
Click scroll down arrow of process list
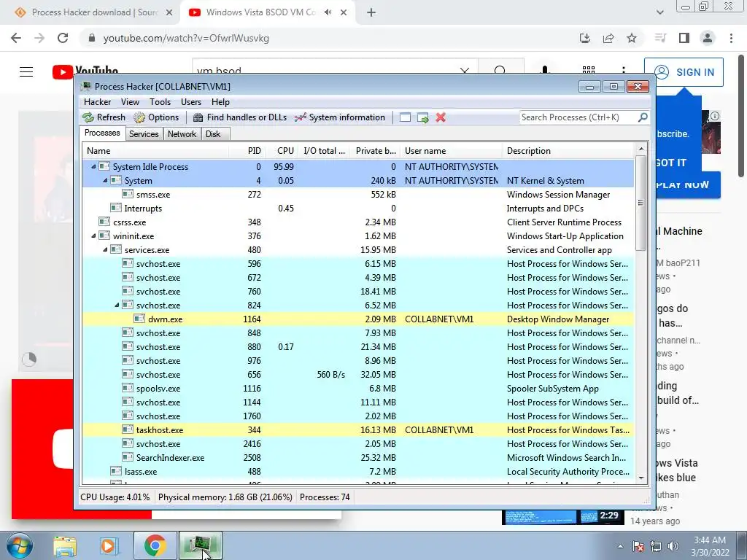(640, 478)
